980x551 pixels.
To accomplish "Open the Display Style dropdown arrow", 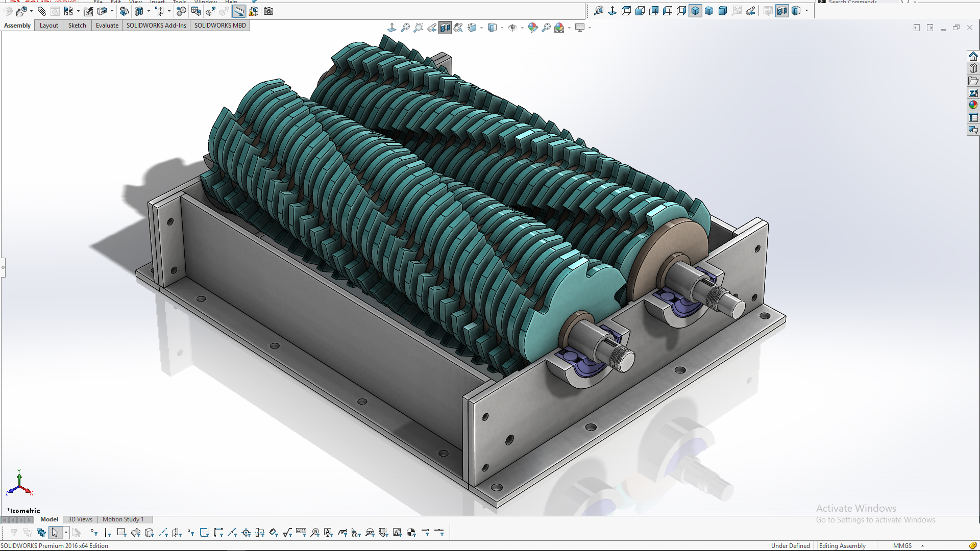I will point(502,28).
